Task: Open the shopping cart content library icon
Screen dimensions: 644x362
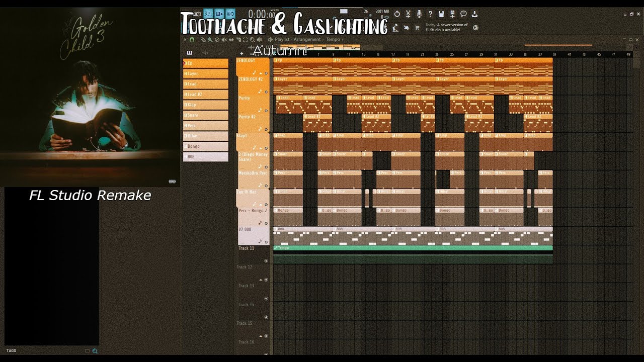Action: point(417,28)
